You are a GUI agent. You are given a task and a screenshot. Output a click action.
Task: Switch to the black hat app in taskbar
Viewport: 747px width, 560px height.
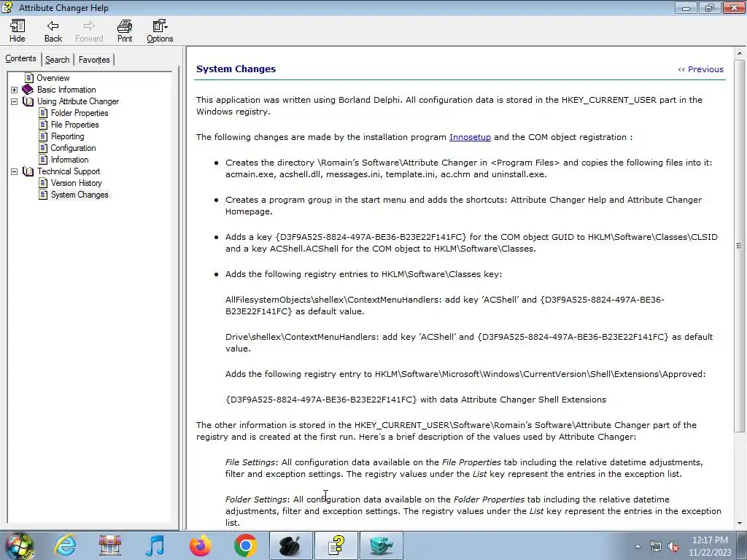(x=290, y=545)
